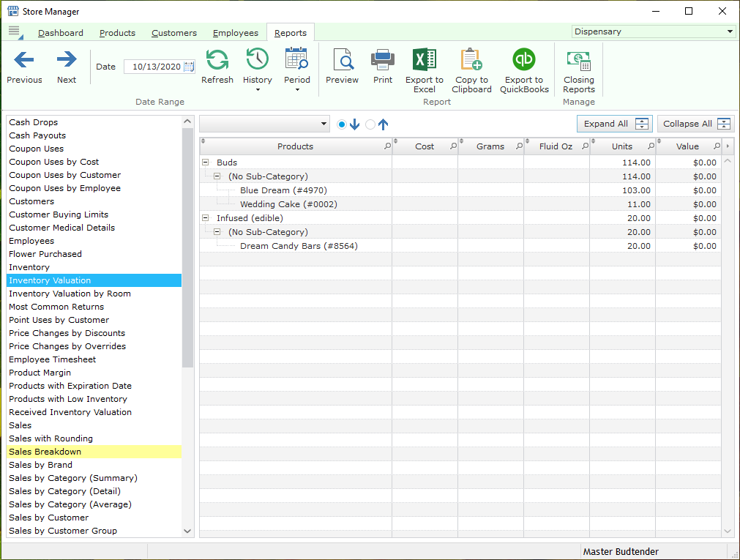Export the report to Excel
This screenshot has width=740, height=560.
click(424, 66)
